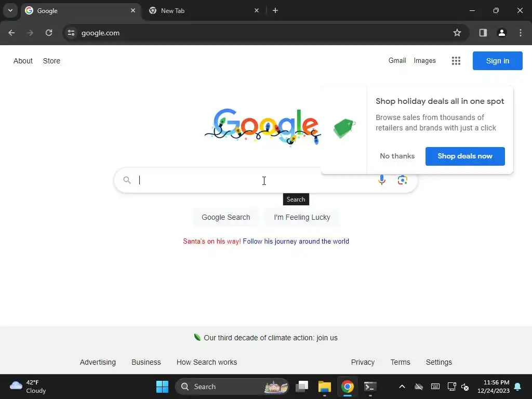
Task: Click the muted volume tray icon
Action: pos(465,387)
